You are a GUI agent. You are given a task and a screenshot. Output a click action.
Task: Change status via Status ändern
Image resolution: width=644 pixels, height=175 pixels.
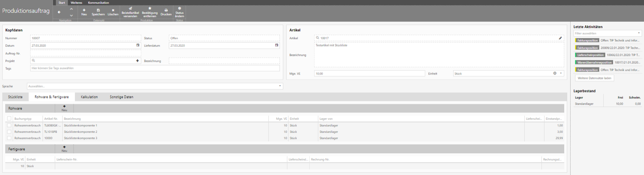click(x=180, y=12)
